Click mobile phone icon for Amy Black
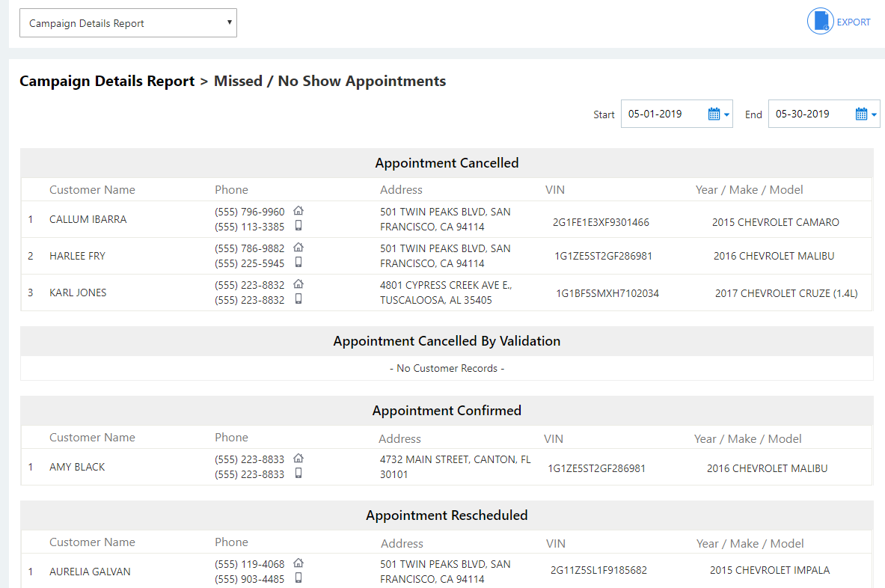This screenshot has height=588, width=885. [x=298, y=474]
